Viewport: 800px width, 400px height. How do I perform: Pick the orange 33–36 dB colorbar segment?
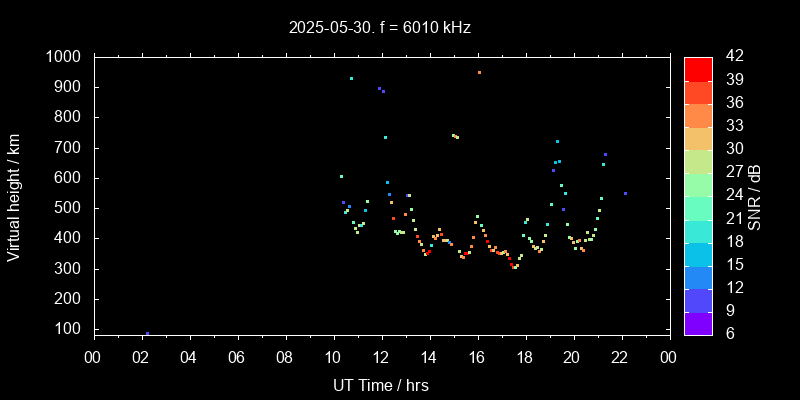698,115
